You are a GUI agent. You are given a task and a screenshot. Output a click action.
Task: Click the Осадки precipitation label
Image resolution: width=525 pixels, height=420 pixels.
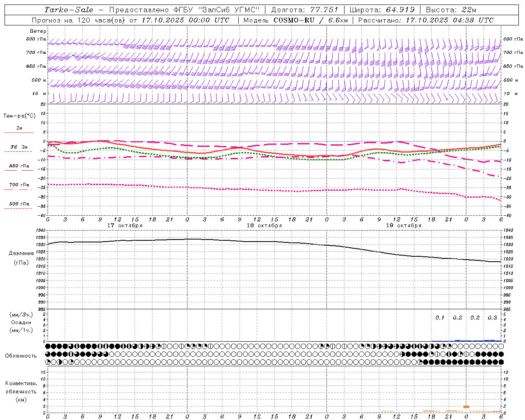[21, 322]
